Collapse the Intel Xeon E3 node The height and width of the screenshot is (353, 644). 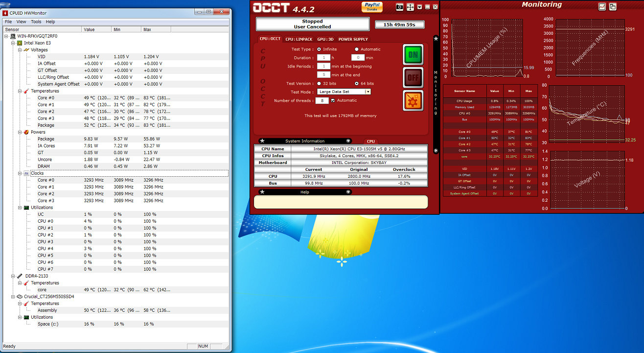[13, 43]
